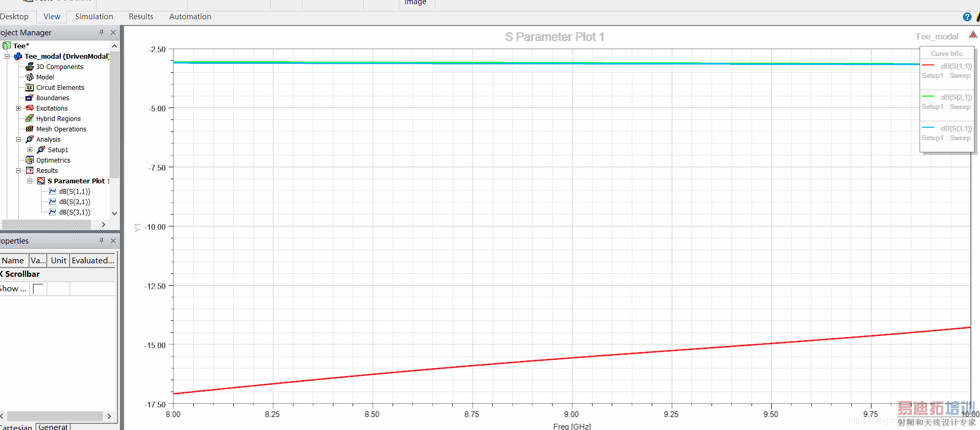This screenshot has width=980, height=430.
Task: Click the Circuit Elements icon
Action: [30, 87]
